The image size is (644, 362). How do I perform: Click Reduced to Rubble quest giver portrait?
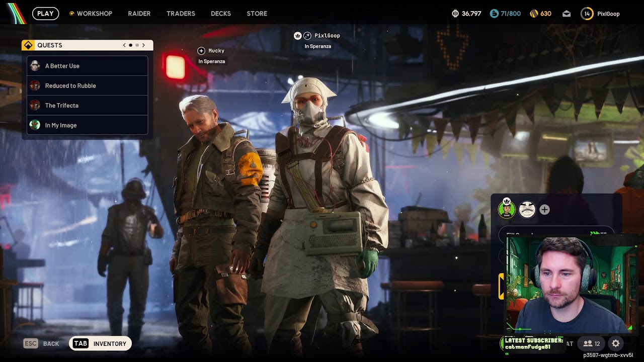(x=35, y=85)
